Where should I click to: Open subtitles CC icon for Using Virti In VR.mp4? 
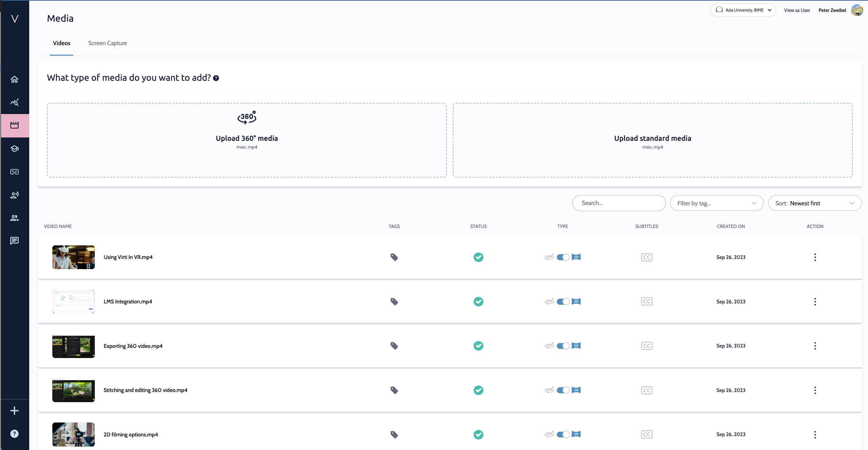tap(646, 257)
